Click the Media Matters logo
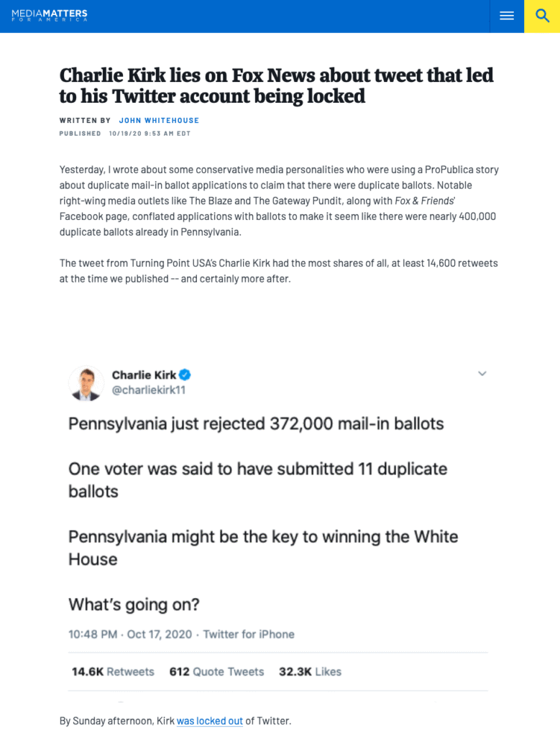Image resolution: width=560 pixels, height=736 pixels. pos(50,14)
